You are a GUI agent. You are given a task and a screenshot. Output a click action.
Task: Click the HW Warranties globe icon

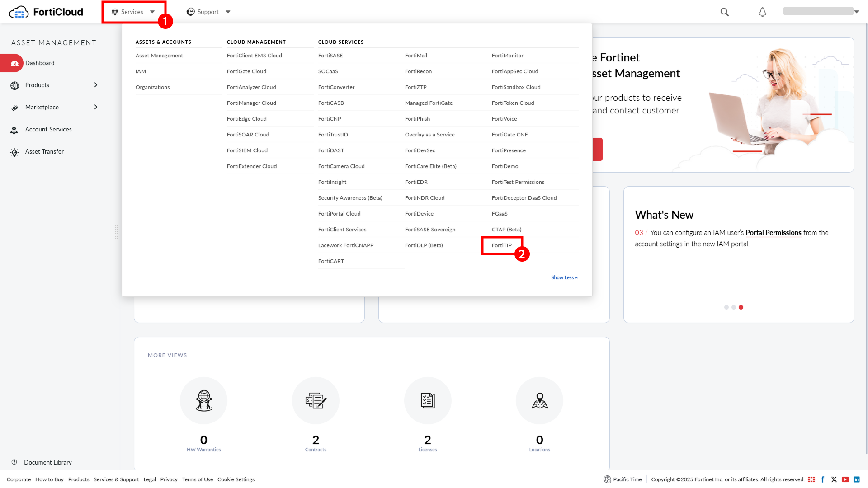[203, 400]
